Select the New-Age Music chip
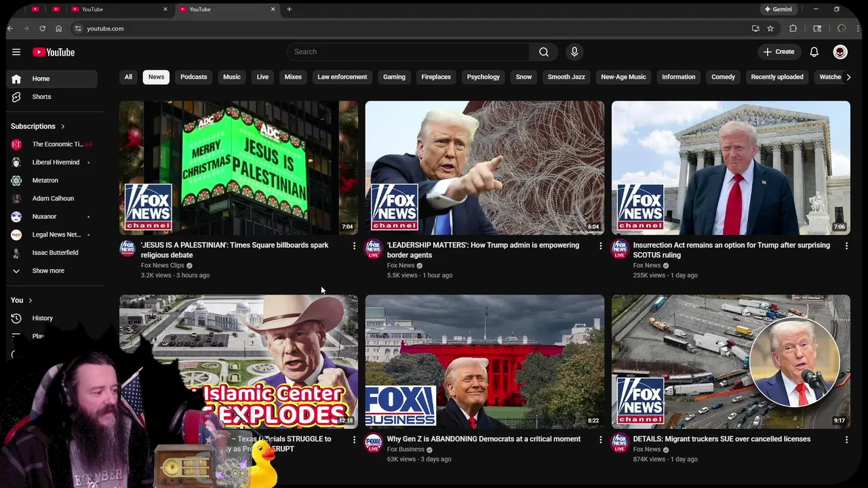The height and width of the screenshot is (488, 868). click(x=623, y=77)
